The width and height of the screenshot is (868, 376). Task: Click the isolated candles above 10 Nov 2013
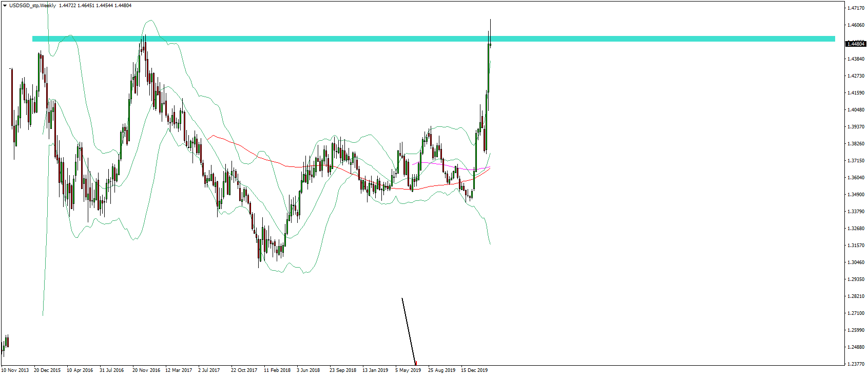pyautogui.click(x=5, y=345)
